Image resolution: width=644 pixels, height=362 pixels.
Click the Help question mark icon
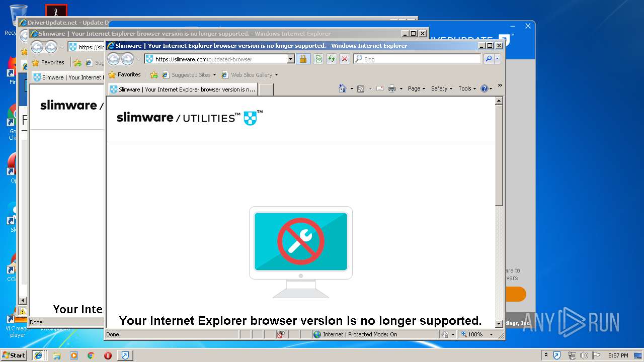484,88
